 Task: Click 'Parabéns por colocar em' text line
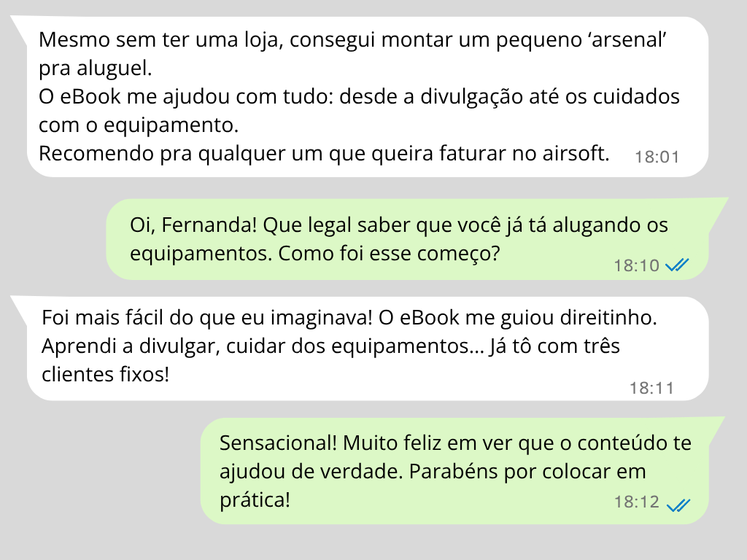pos(527,472)
